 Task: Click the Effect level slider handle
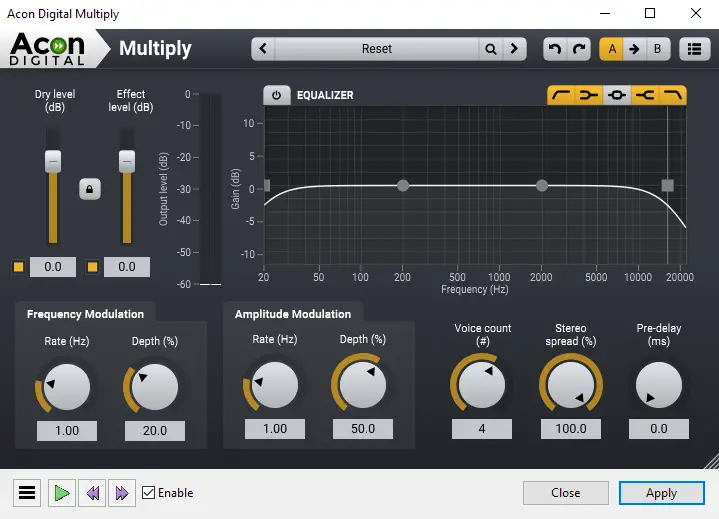point(127,161)
